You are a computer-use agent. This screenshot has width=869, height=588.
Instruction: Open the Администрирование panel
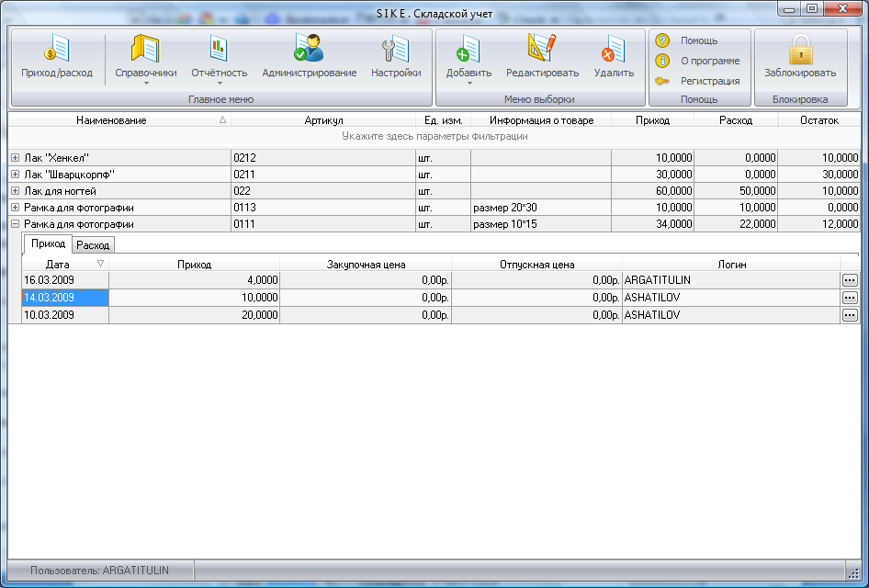click(309, 57)
